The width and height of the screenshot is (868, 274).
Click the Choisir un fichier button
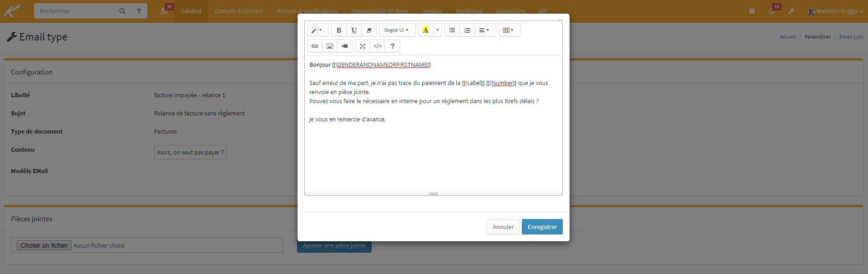pos(44,245)
